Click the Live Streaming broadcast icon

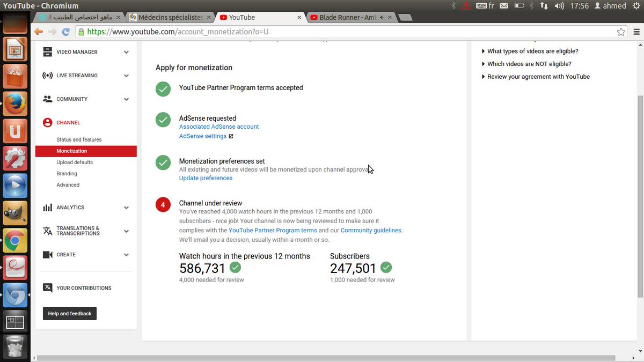tap(47, 76)
